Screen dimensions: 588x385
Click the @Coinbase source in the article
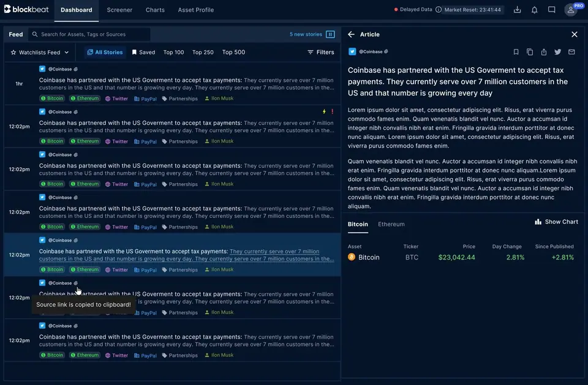tap(371, 52)
